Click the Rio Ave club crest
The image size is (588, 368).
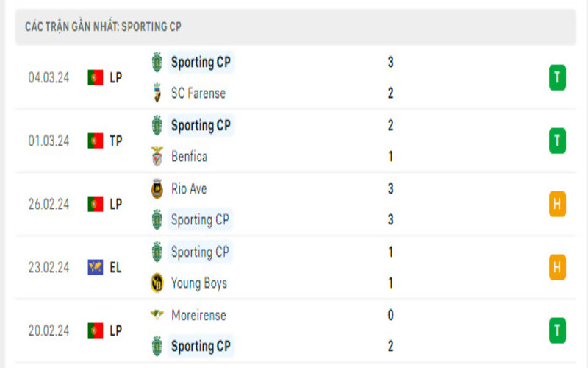click(x=157, y=188)
